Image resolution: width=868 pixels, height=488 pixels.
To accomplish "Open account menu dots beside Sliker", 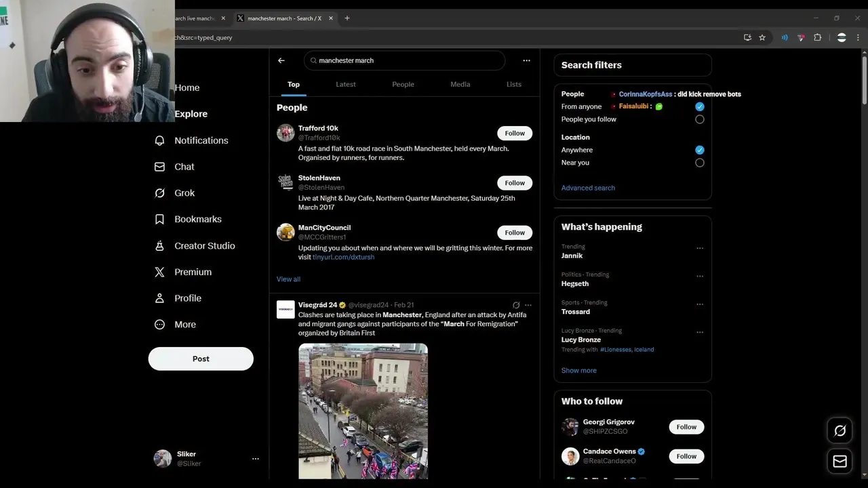I will 256,459.
